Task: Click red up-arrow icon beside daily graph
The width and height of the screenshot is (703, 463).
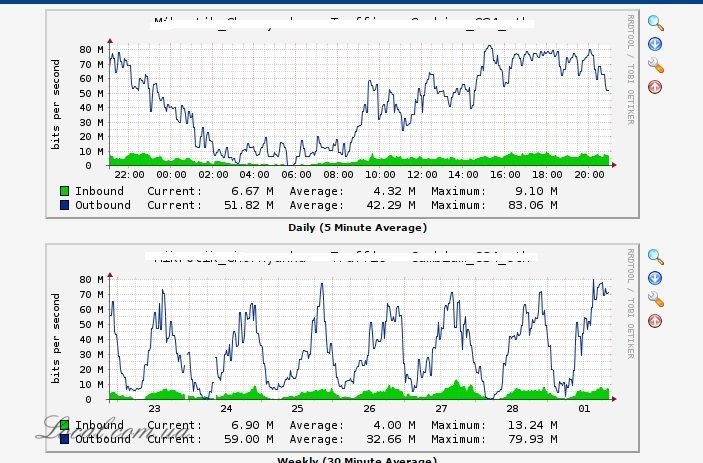Action: point(655,87)
